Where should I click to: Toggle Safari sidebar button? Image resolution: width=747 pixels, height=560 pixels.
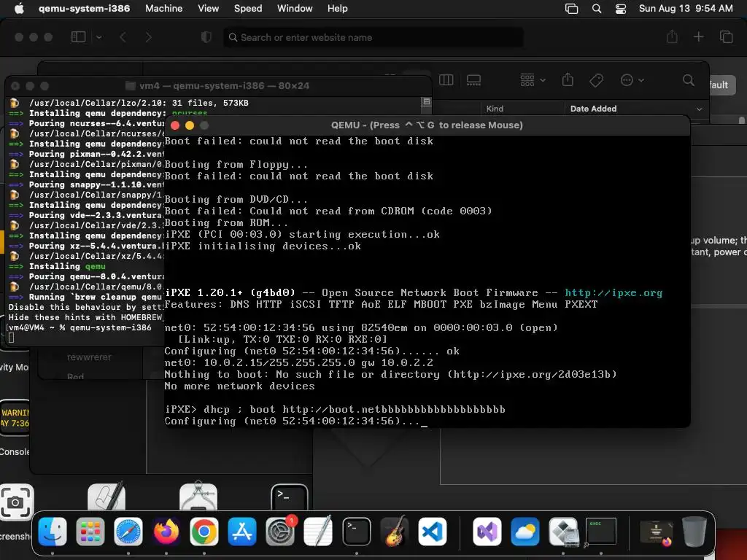click(x=78, y=37)
